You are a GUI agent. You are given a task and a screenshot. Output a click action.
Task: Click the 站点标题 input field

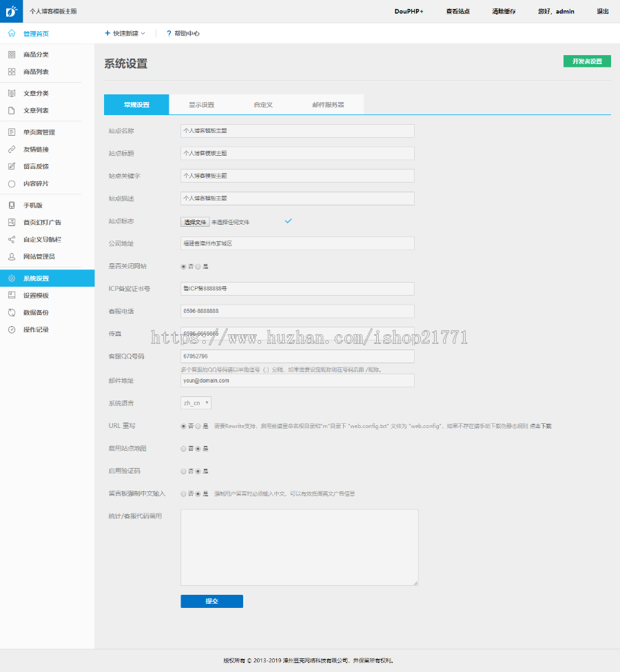click(298, 154)
